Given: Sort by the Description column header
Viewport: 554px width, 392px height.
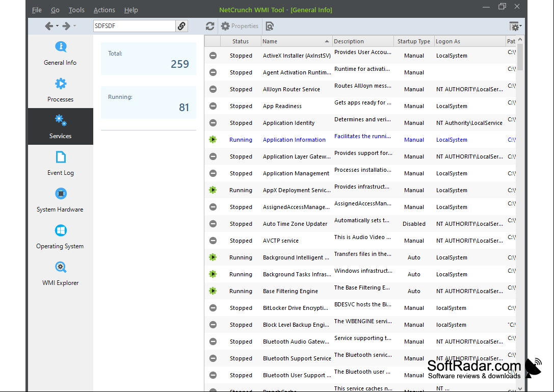Looking at the screenshot, I should 362,41.
